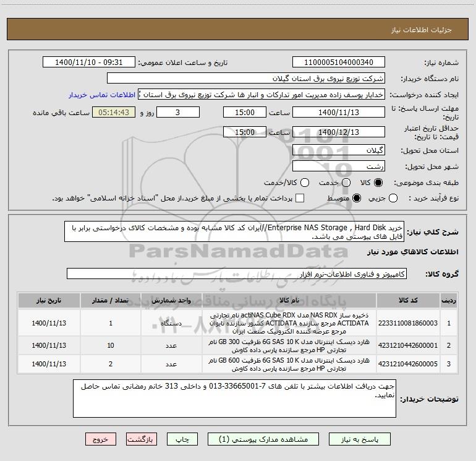Select the کالا/خدمت radio button
Screen dimensions: 476x461
click(305, 183)
